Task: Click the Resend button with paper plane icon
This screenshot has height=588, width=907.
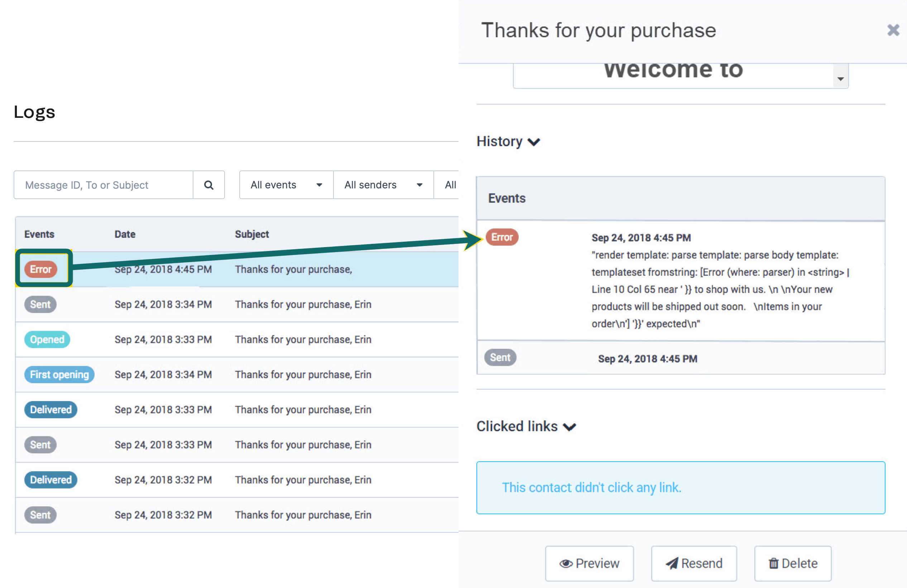Action: (694, 563)
